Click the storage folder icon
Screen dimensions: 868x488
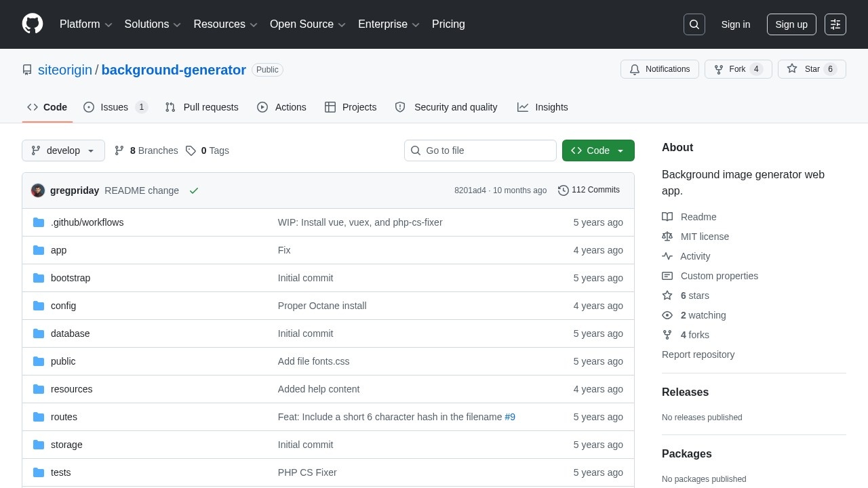pyautogui.click(x=39, y=445)
